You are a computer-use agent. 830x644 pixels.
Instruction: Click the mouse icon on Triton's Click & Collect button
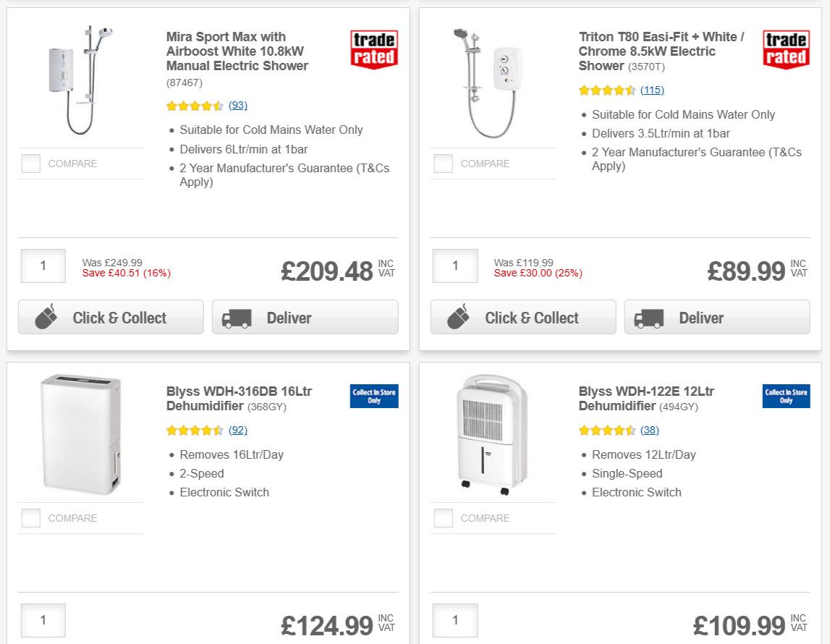coord(458,317)
